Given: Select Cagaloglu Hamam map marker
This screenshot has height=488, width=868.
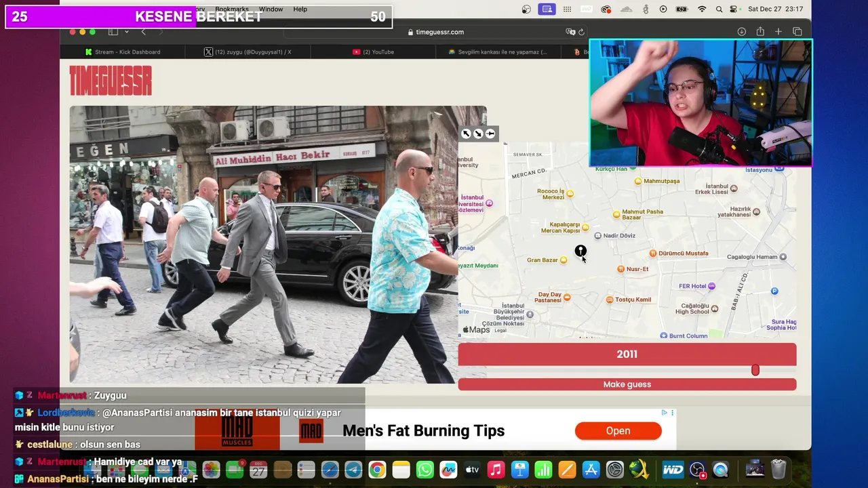Looking at the screenshot, I should click(783, 257).
